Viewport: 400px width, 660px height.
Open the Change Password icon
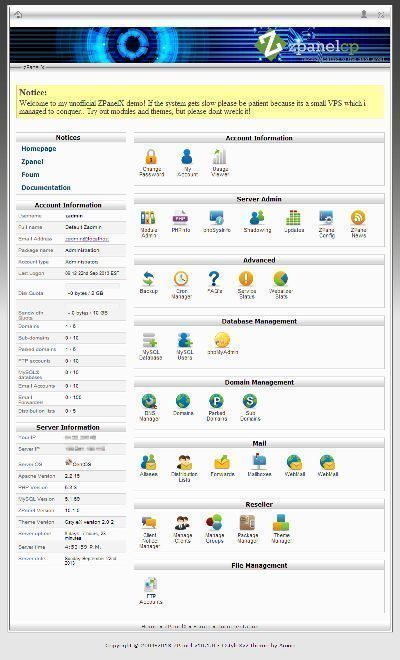pos(151,157)
